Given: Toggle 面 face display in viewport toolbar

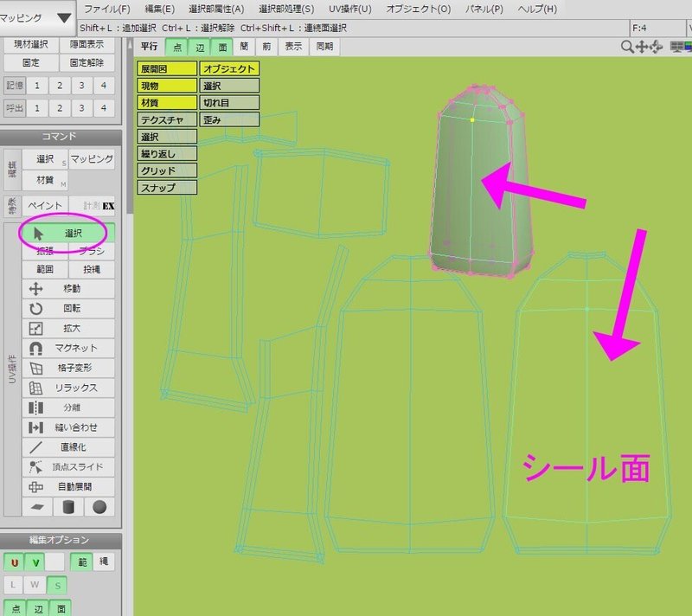Looking at the screenshot, I should tap(222, 47).
